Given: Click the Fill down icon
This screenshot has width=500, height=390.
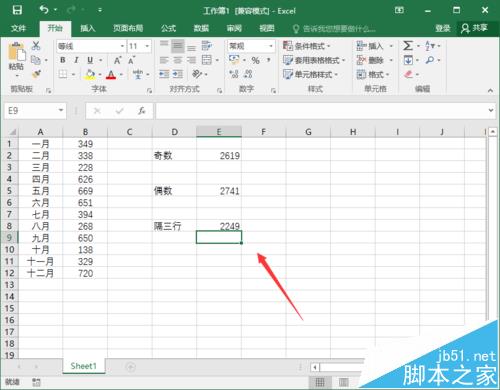Looking at the screenshot, I should click(408, 60).
